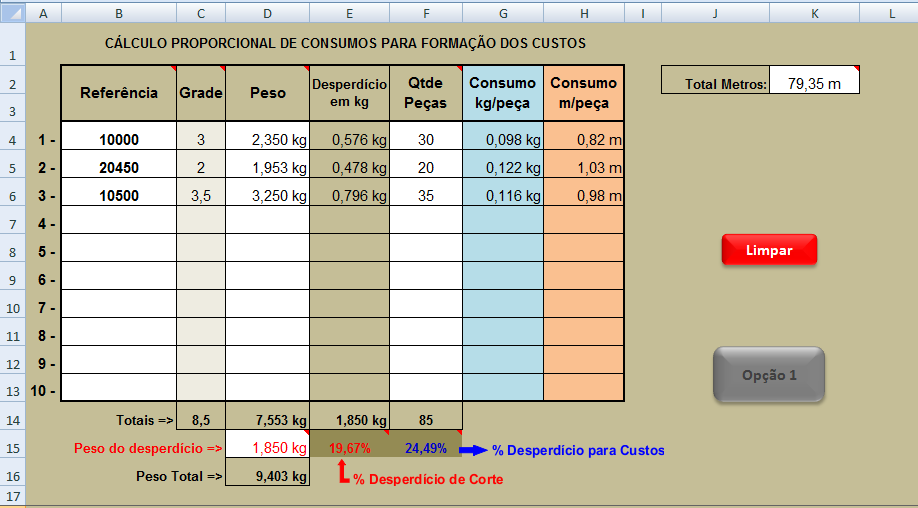
Task: Select the Peso Total 9,403 kg cell
Action: tap(267, 477)
